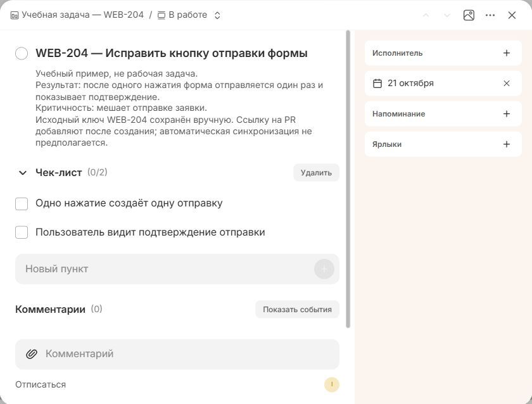Change the 21 октября due date
Screen dimensions: 532x404
[410, 84]
